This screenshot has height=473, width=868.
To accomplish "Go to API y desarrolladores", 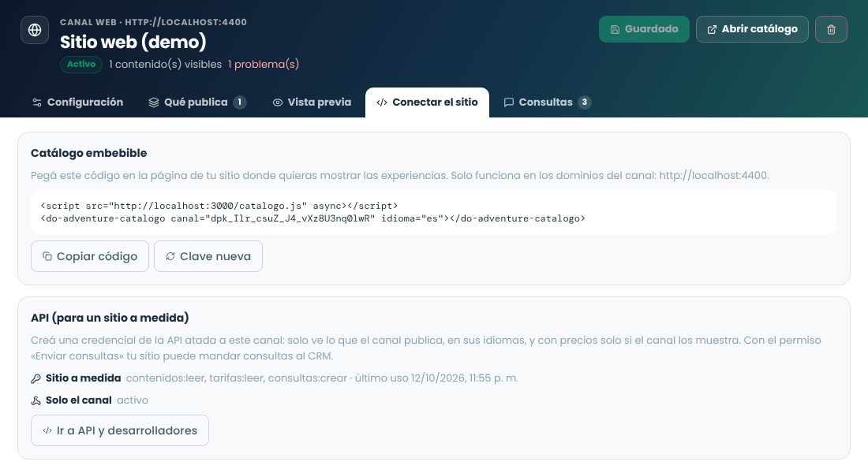I will [120, 430].
